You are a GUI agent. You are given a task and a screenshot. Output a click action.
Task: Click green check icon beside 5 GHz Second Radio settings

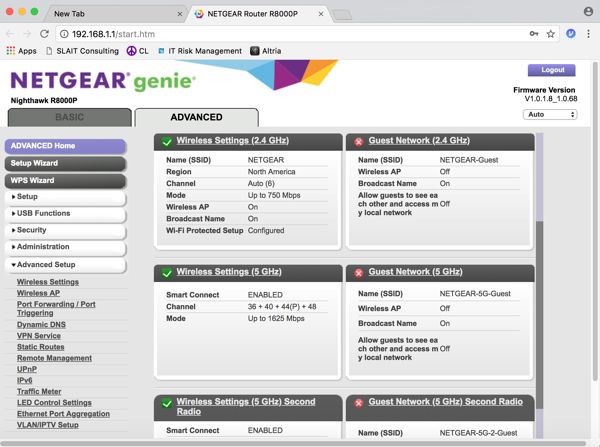click(x=167, y=403)
